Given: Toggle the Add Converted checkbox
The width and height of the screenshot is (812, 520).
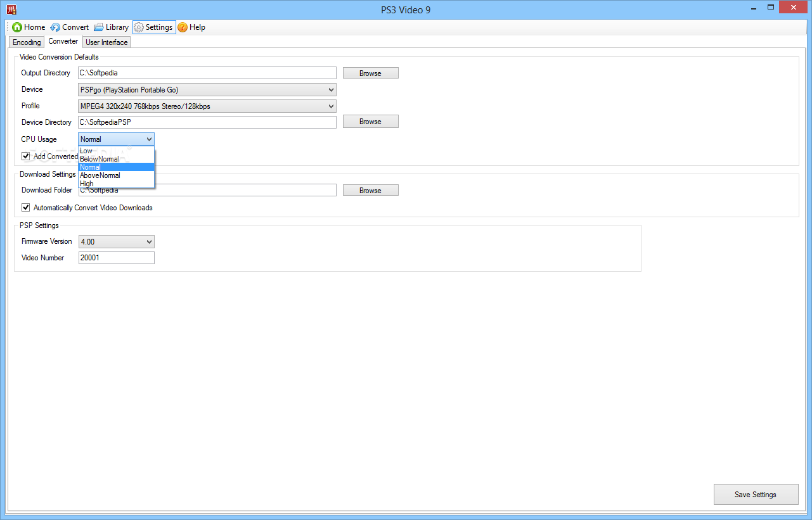Looking at the screenshot, I should (x=26, y=156).
